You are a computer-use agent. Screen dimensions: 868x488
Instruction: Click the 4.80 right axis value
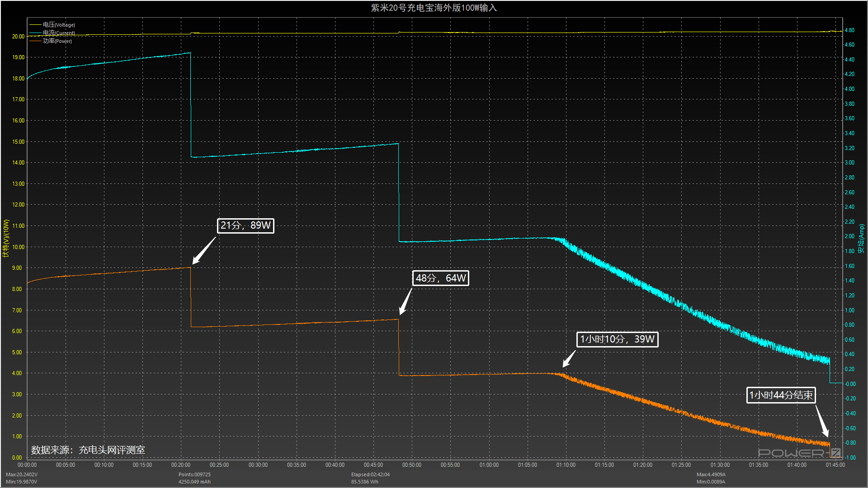point(849,30)
